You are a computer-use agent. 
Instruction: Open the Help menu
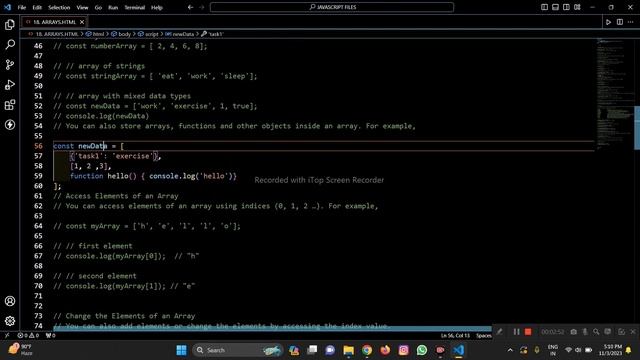pyautogui.click(x=157, y=7)
